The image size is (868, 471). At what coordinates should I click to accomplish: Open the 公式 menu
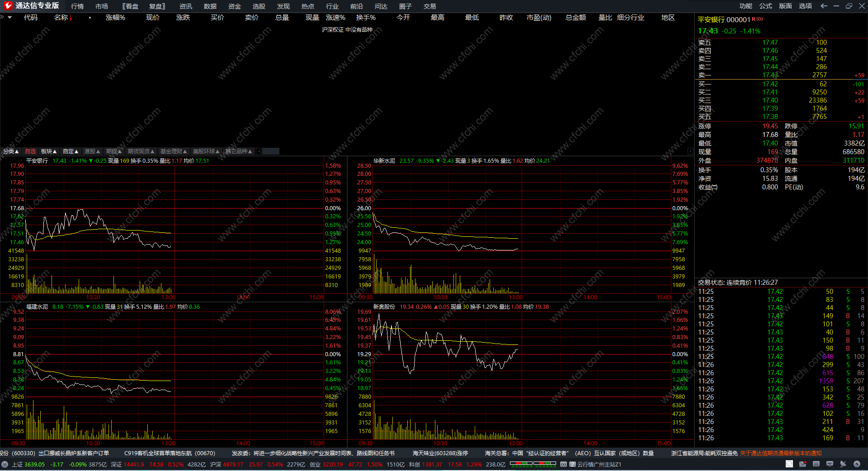[x=766, y=6]
